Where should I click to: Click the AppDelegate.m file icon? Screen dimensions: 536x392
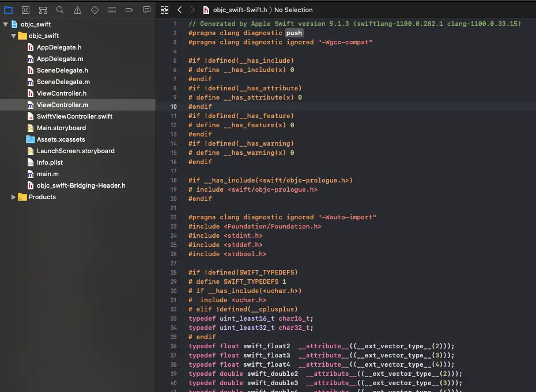coord(31,59)
